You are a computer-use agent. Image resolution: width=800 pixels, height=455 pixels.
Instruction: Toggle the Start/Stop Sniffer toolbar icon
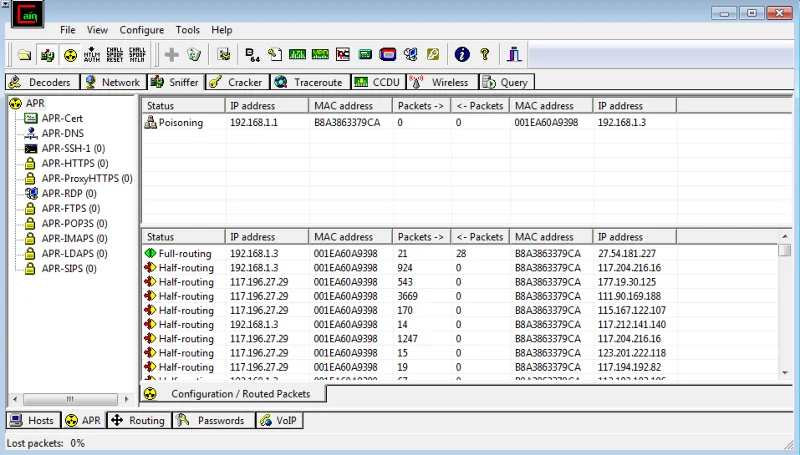[47, 54]
